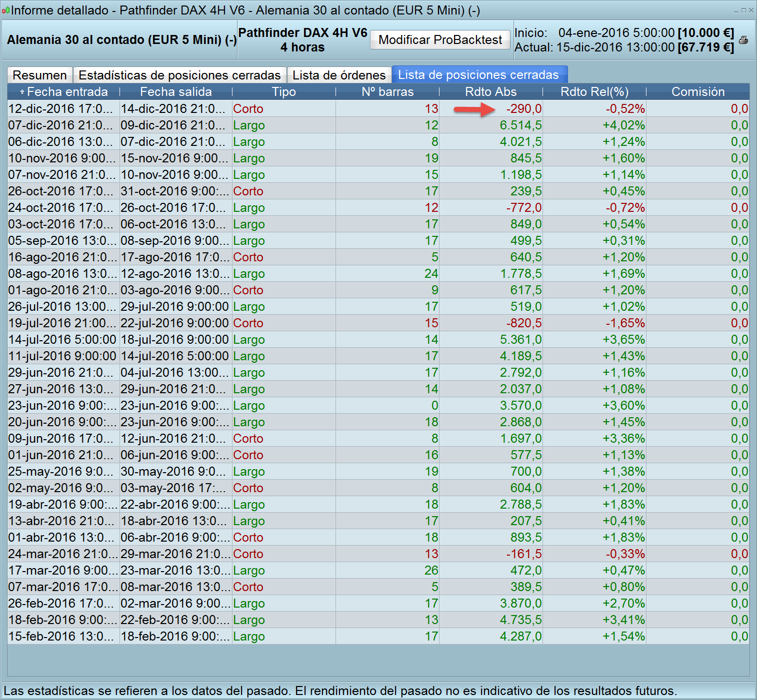Screen dimensions: 757x700
Task: Sort by the Fecha salida column header
Action: [176, 92]
